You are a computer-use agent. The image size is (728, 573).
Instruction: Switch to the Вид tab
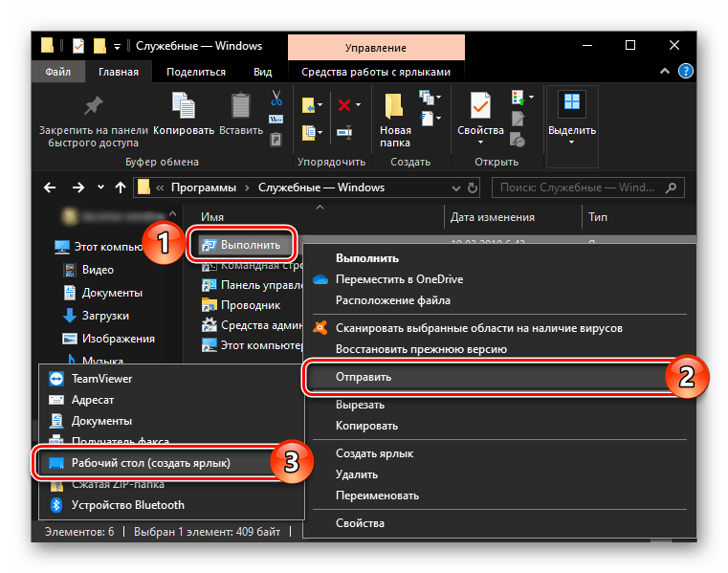[x=262, y=72]
